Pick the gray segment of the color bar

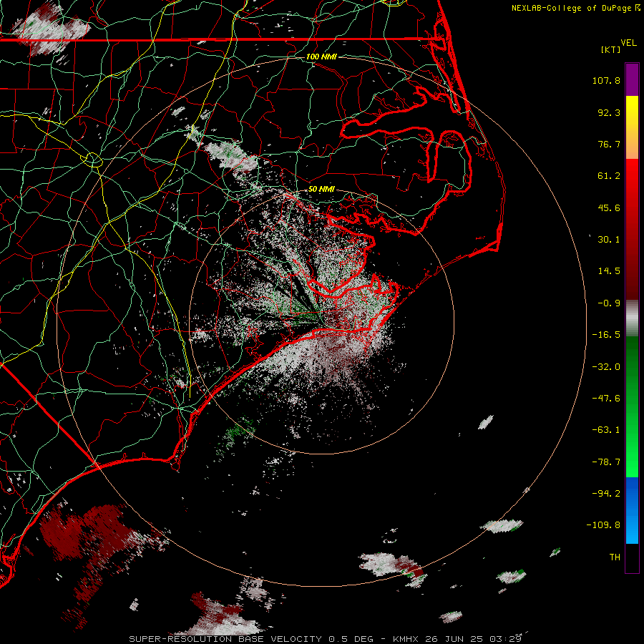click(x=632, y=318)
